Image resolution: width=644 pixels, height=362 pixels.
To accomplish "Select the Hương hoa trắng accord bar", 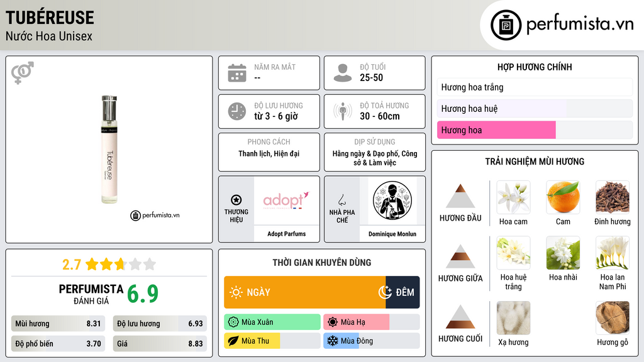I will 535,87.
